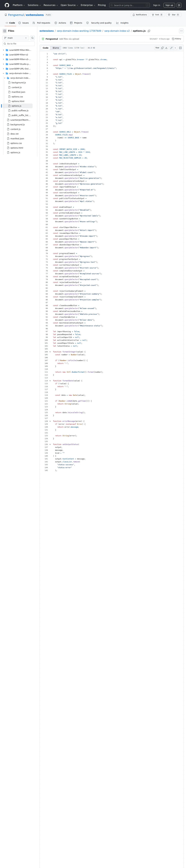Open the Solutions dropdown menu
186x868 pixels.
(34, 5)
